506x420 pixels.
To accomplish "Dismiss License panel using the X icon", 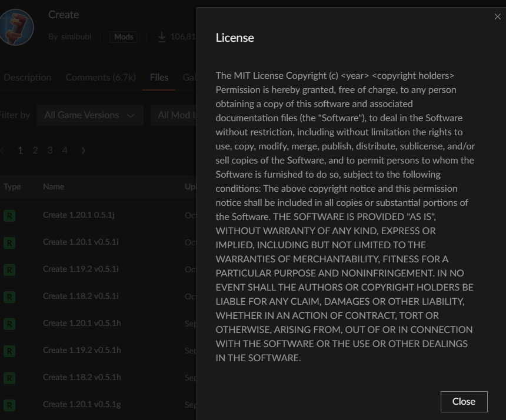I will click(x=497, y=17).
